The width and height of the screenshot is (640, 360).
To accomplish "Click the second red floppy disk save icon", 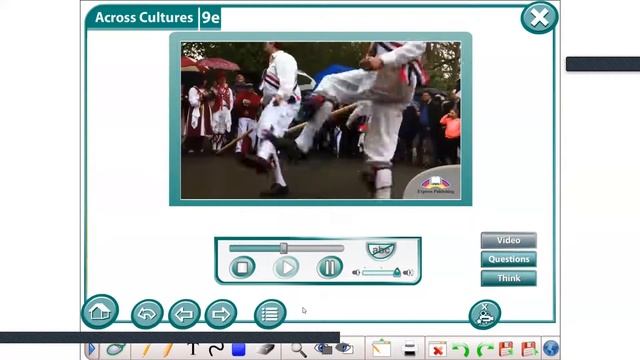I will (x=529, y=350).
